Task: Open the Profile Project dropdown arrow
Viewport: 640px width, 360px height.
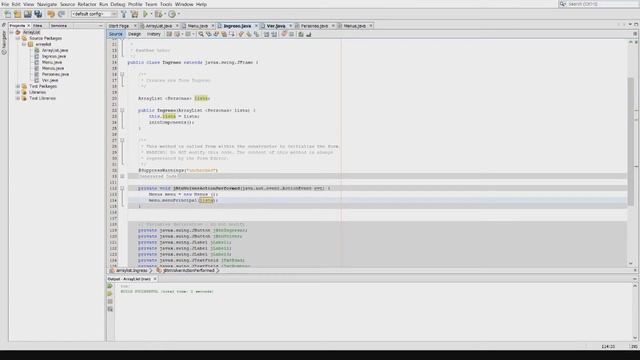Action: (x=178, y=14)
